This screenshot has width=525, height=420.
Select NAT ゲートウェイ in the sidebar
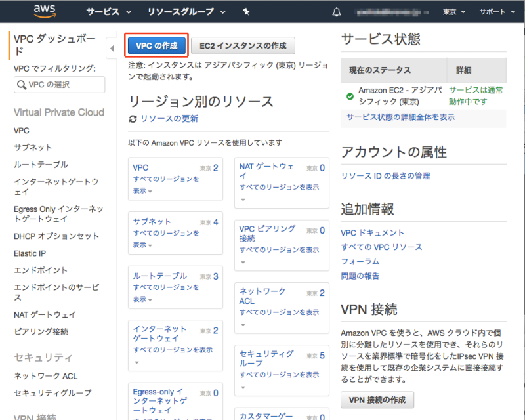click(x=45, y=315)
